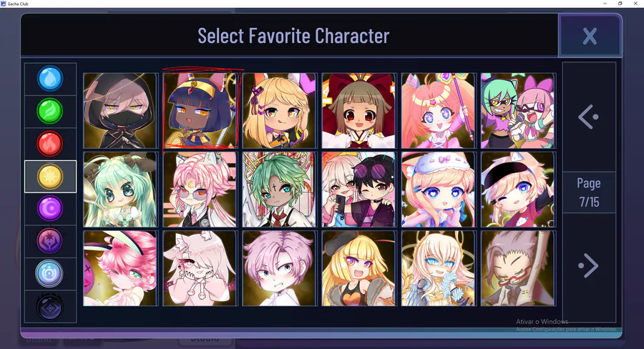Select the mint-haired girl with horns
The width and height of the screenshot is (644, 349).
coord(120,190)
